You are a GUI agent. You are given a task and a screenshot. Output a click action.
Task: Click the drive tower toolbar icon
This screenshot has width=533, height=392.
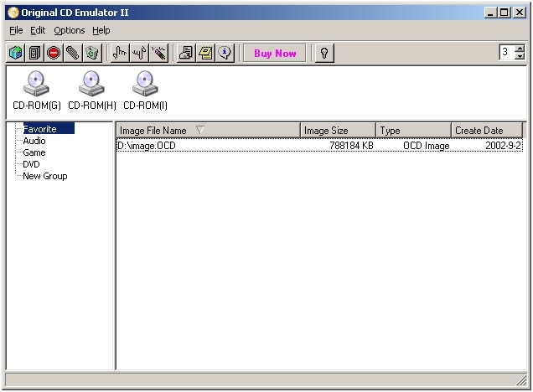click(34, 53)
